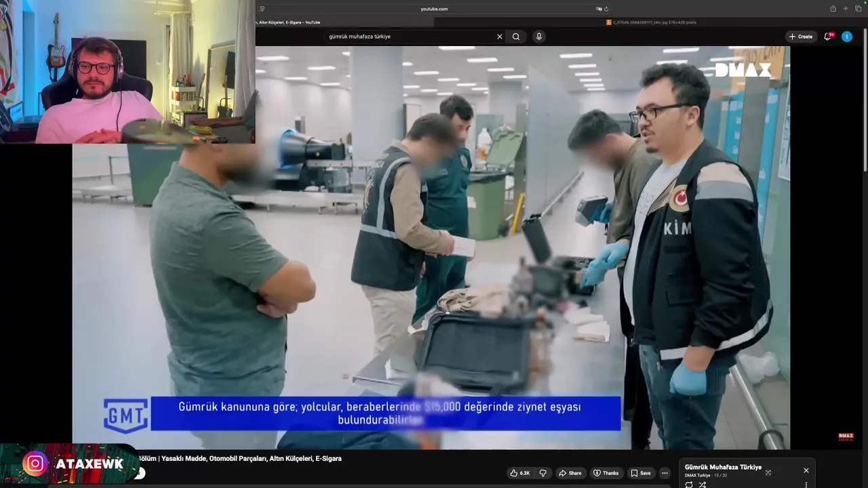Show Safari tab overview
The height and width of the screenshot is (488, 868).
(x=857, y=9)
